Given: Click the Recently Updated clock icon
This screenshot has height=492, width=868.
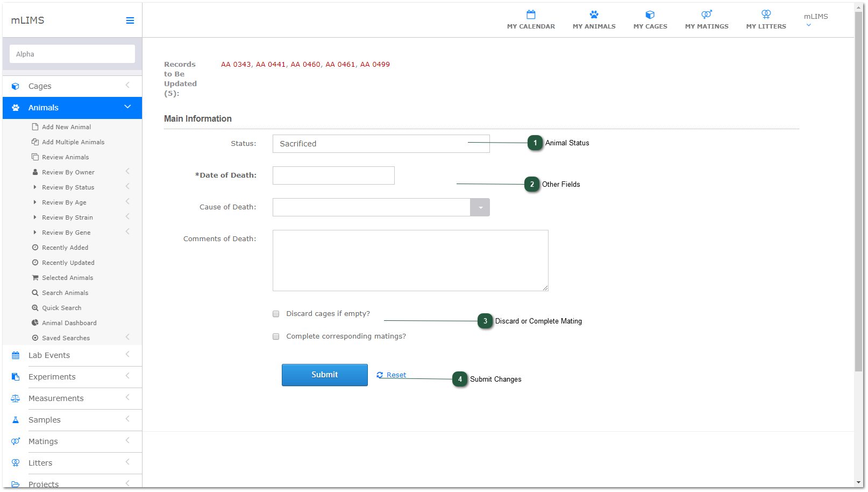Looking at the screenshot, I should pos(35,263).
